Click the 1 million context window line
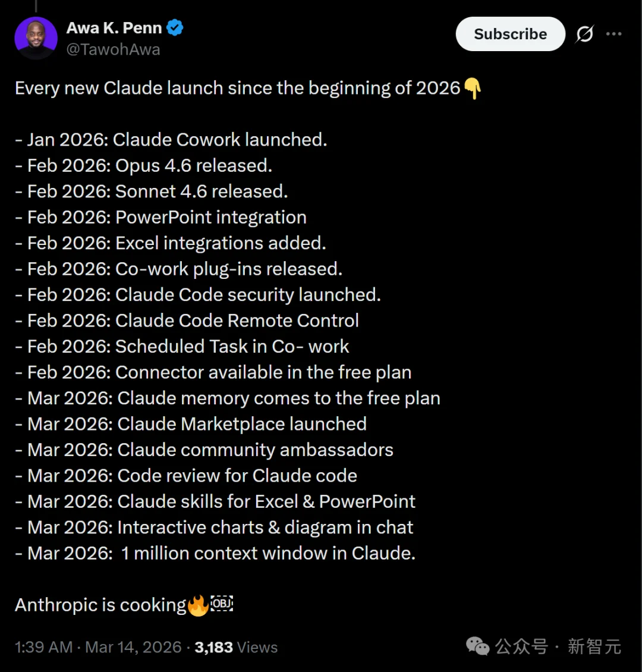Image resolution: width=642 pixels, height=672 pixels. pos(215,553)
